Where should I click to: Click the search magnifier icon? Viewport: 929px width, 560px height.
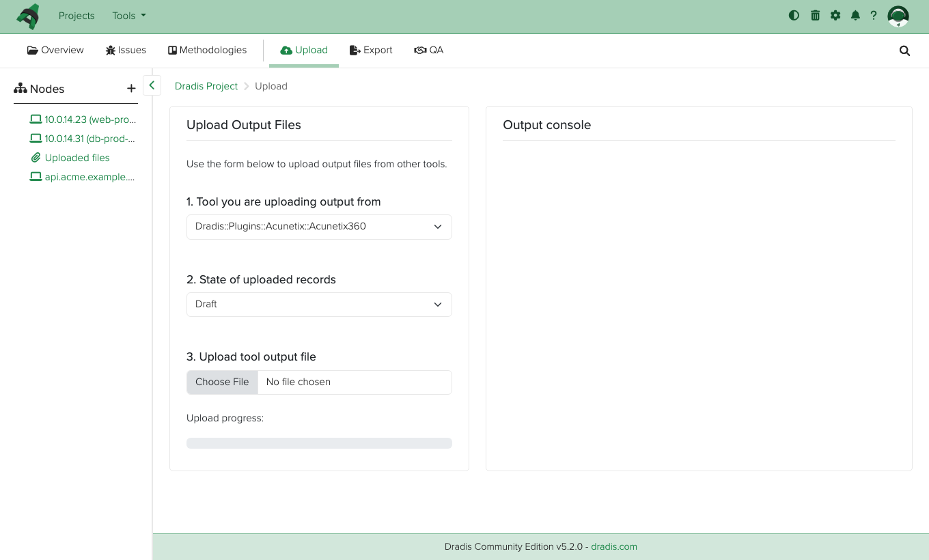(905, 51)
